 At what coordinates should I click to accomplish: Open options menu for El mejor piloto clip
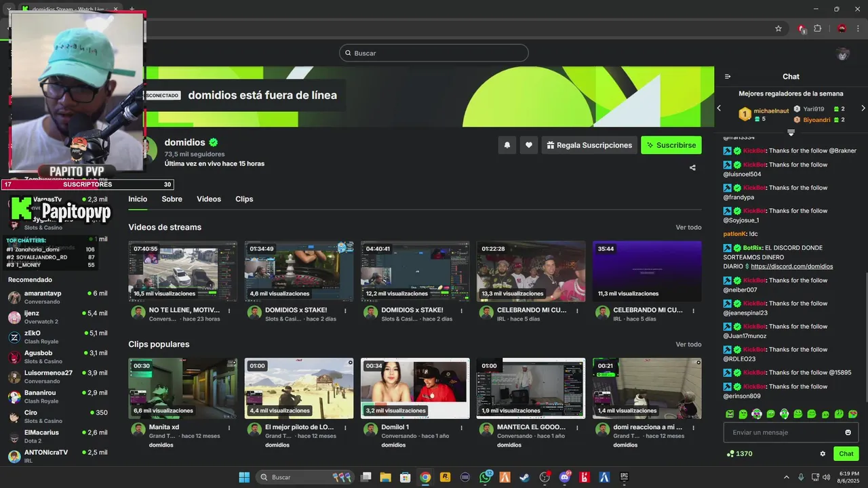[x=345, y=428]
